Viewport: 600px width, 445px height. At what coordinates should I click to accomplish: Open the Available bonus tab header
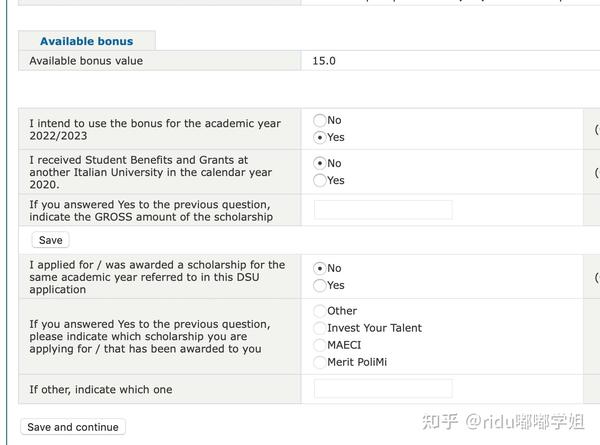pyautogui.click(x=87, y=41)
